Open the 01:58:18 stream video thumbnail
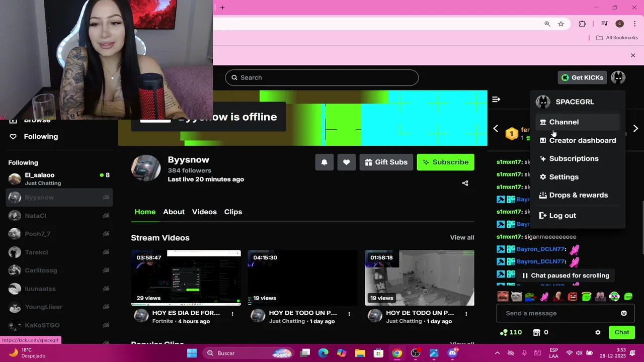 (x=419, y=278)
